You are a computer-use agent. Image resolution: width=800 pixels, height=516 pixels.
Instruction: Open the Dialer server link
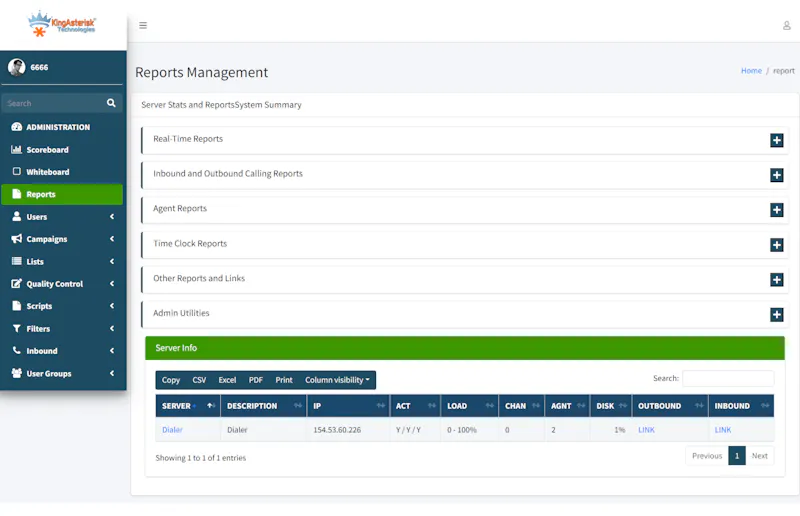[172, 430]
